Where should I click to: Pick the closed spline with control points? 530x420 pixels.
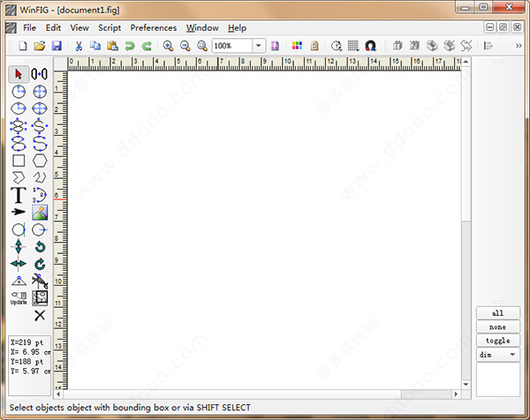pos(19,126)
